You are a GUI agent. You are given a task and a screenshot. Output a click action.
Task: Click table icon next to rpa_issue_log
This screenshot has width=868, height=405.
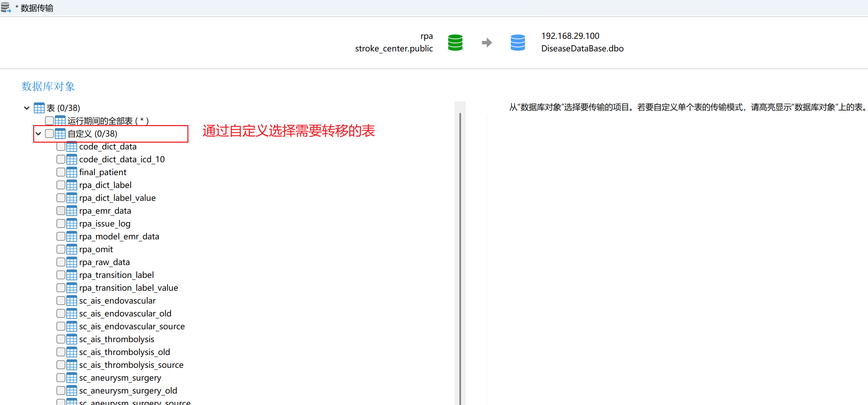[x=72, y=223]
